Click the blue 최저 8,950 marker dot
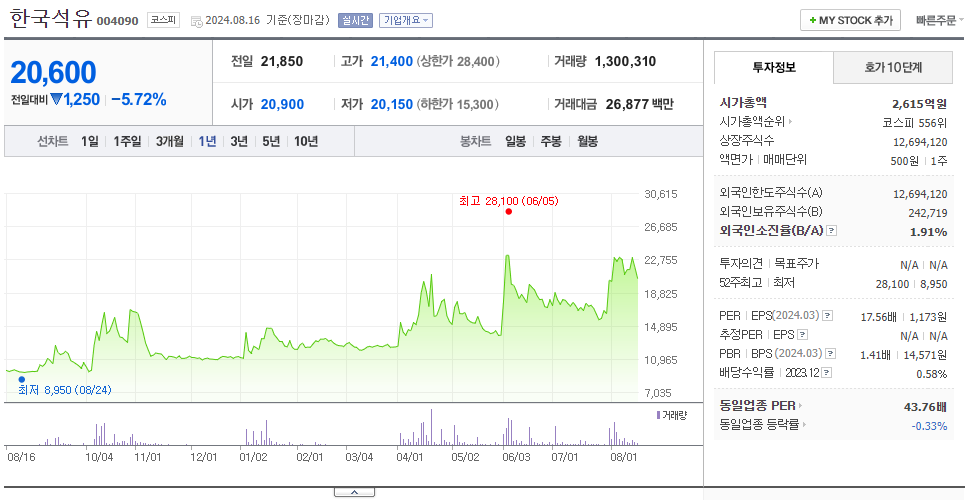This screenshot has width=968, height=500. [x=22, y=380]
